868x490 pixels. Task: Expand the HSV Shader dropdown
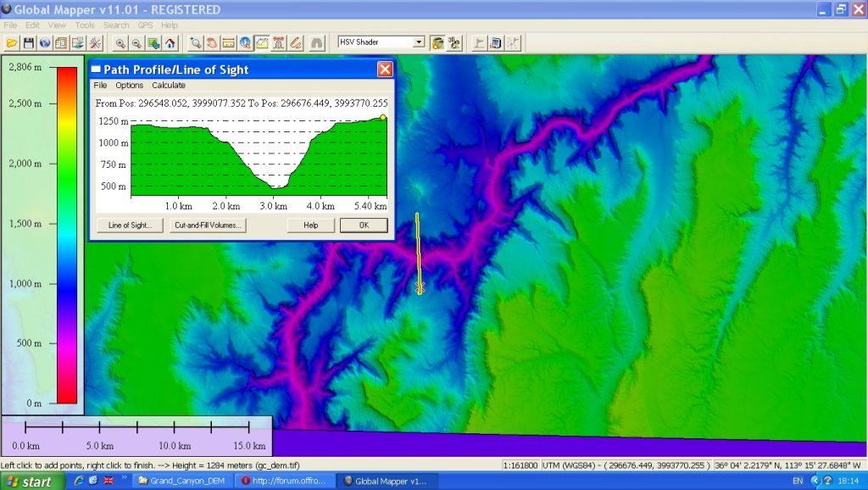pyautogui.click(x=419, y=42)
